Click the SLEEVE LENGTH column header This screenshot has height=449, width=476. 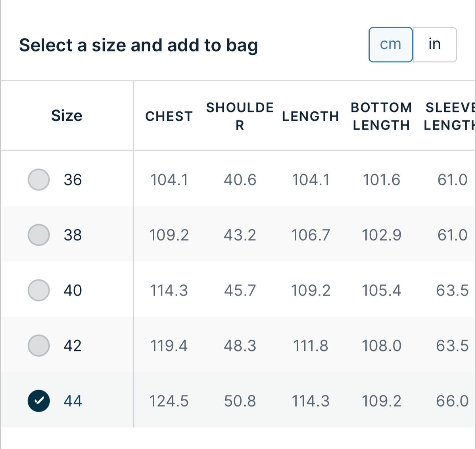point(449,116)
